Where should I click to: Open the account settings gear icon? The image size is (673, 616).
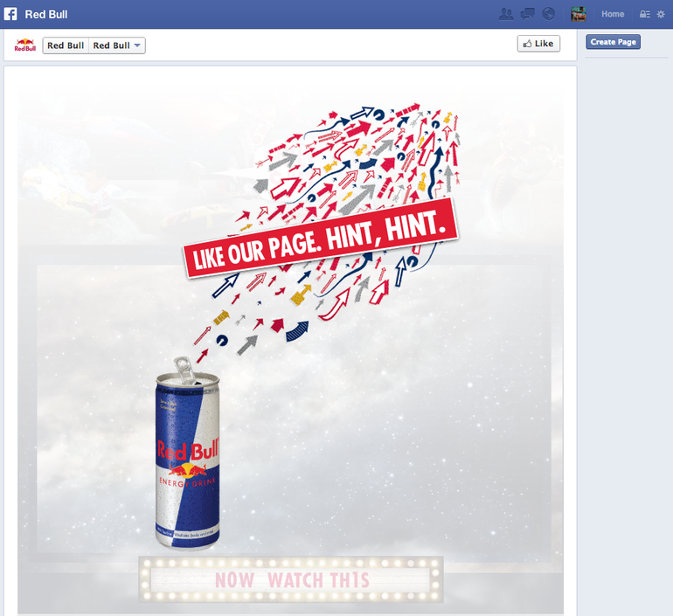661,14
